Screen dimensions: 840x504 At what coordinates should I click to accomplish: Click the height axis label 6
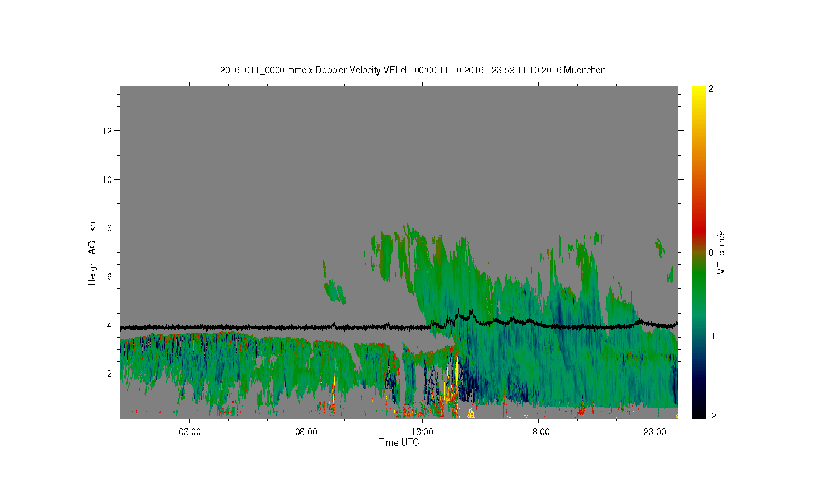tap(110, 277)
